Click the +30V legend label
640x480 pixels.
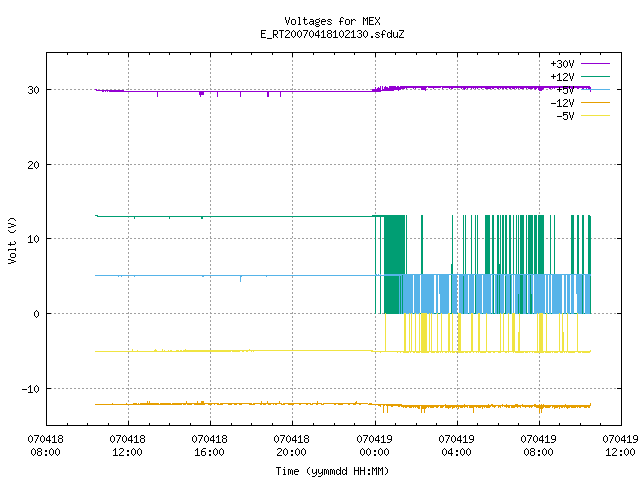coord(562,64)
